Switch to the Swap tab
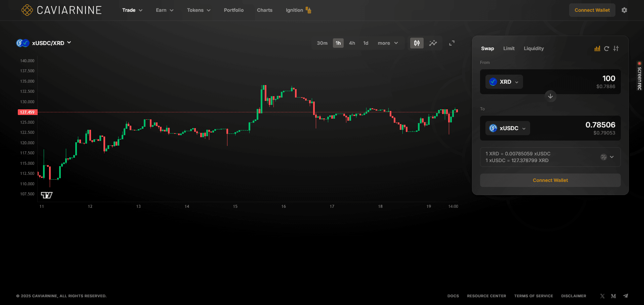The image size is (644, 305). point(487,48)
